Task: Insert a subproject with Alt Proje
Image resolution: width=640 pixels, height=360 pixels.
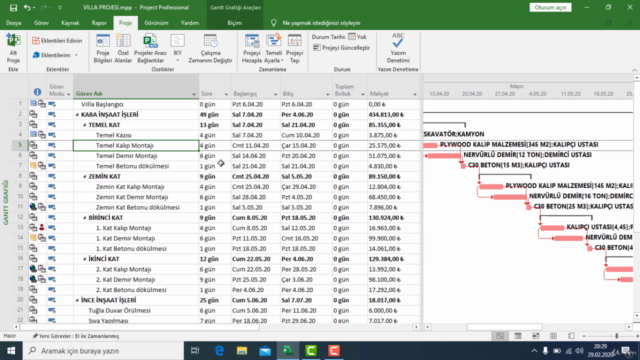Action: click(x=13, y=49)
